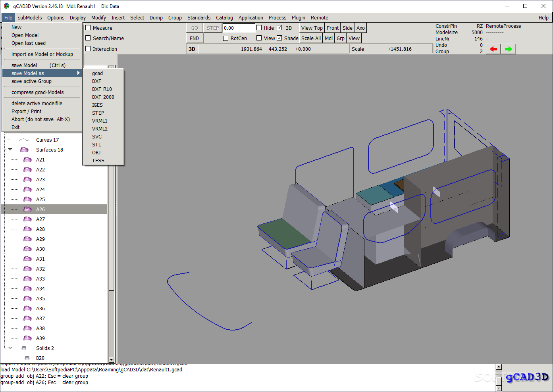Select the surface icon beside A30
Viewport: 553px width, 392px height.
click(27, 249)
